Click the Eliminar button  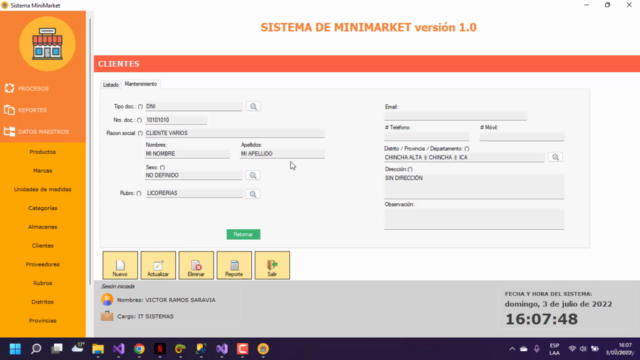click(196, 266)
